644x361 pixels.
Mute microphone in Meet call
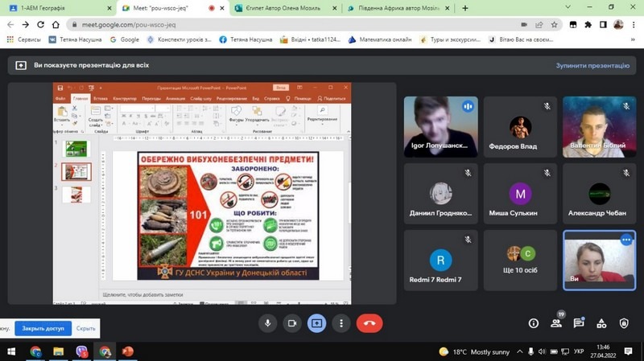(268, 323)
